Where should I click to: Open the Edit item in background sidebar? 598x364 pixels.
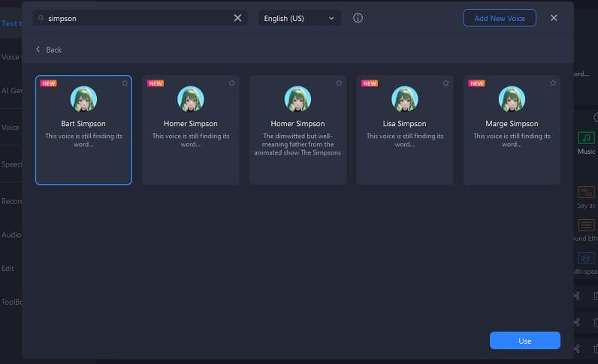(8, 269)
